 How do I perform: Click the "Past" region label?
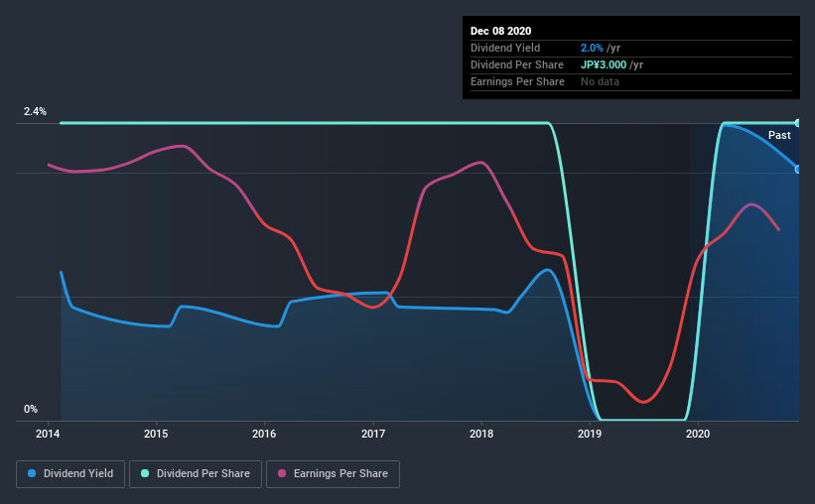click(779, 135)
